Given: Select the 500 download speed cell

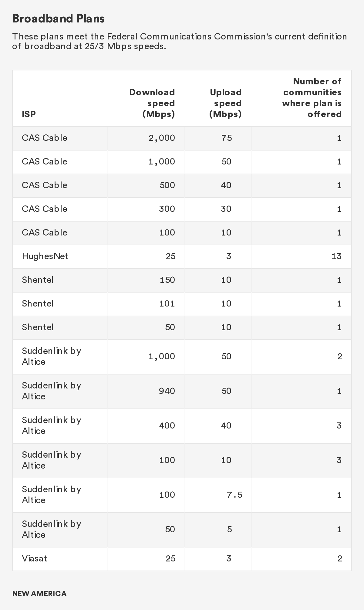Looking at the screenshot, I should coord(167,185).
